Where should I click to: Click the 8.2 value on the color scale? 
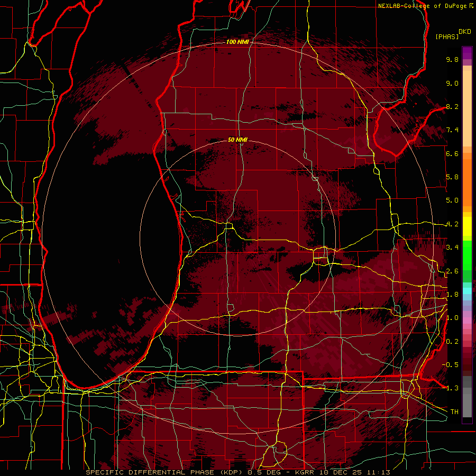(x=452, y=106)
